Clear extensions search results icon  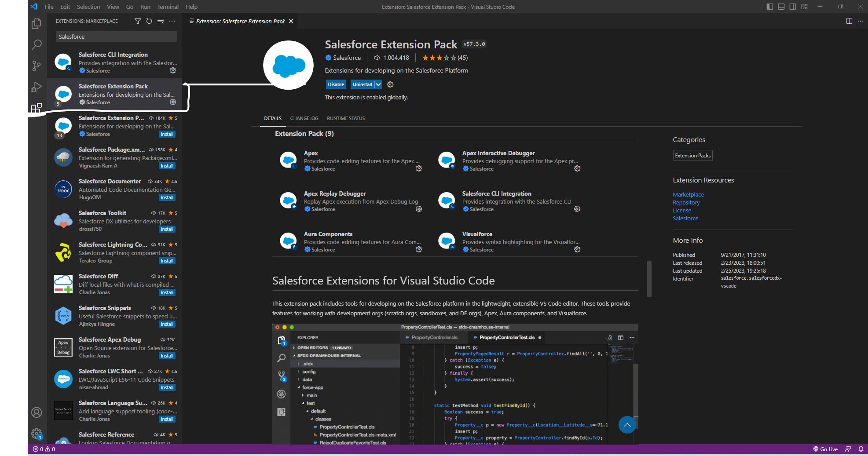coord(161,21)
